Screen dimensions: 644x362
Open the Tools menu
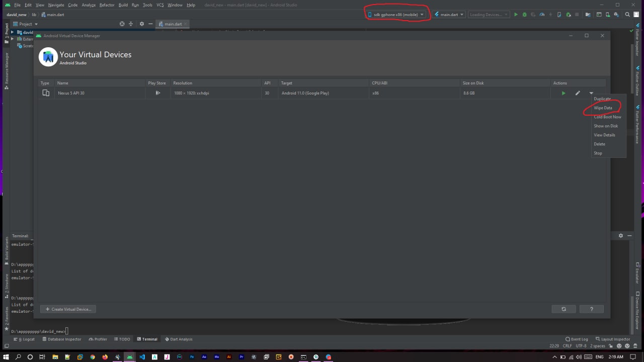147,5
